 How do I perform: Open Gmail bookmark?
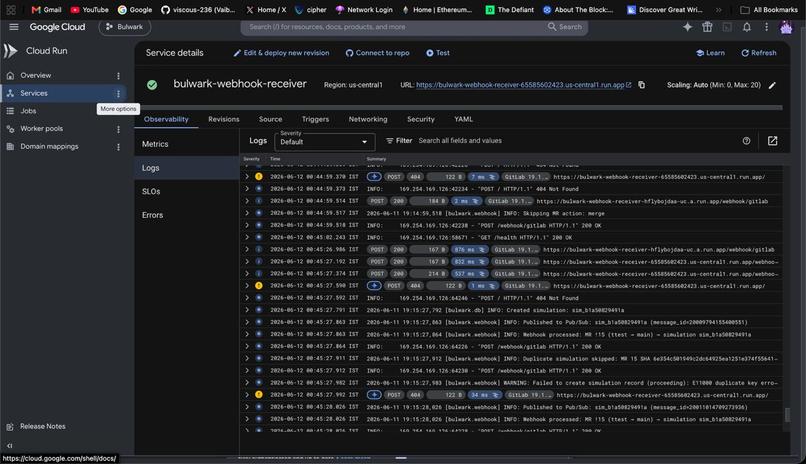(x=46, y=9)
